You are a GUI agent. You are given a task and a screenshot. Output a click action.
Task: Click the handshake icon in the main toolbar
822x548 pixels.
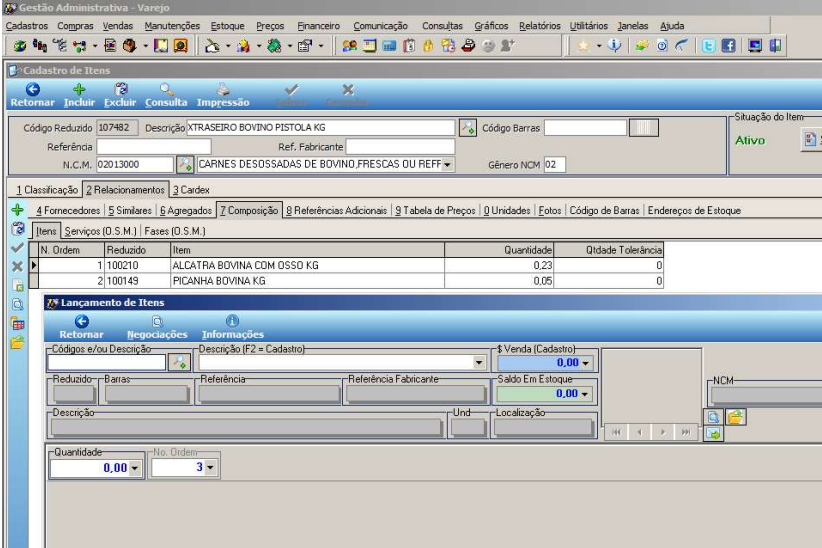(642, 46)
